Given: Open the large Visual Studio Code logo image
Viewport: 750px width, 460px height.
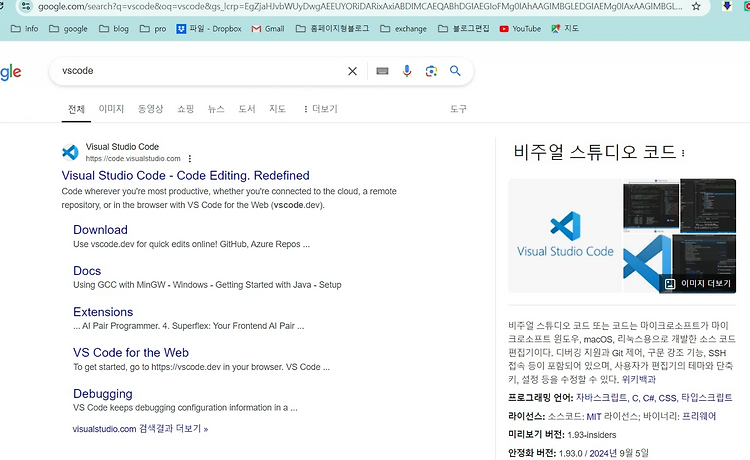Looking at the screenshot, I should (x=565, y=236).
